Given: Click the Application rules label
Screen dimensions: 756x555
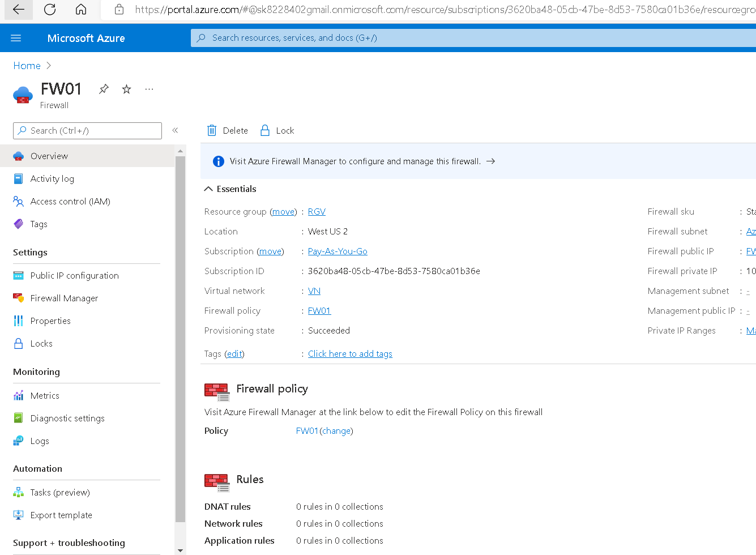Looking at the screenshot, I should pos(240,541).
